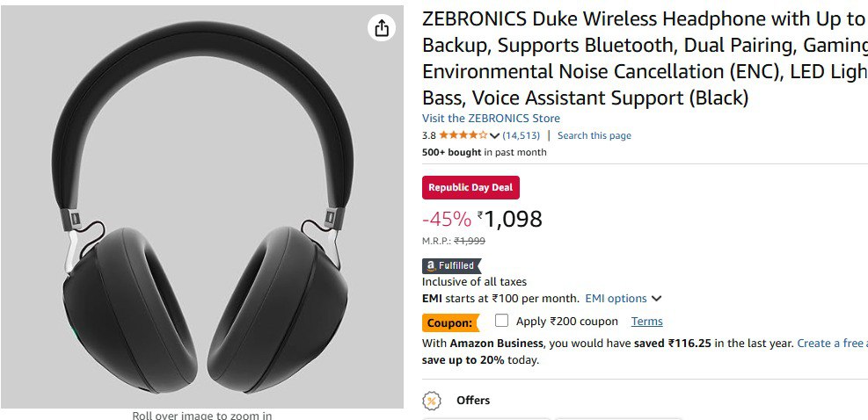
Task: Expand the ratings breakdown chevron
Action: click(x=494, y=136)
